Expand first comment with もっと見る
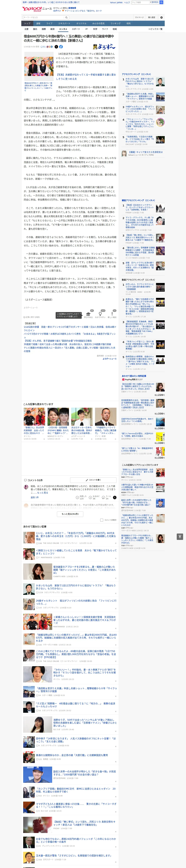The width and height of the screenshot is (186, 868). coord(43,493)
